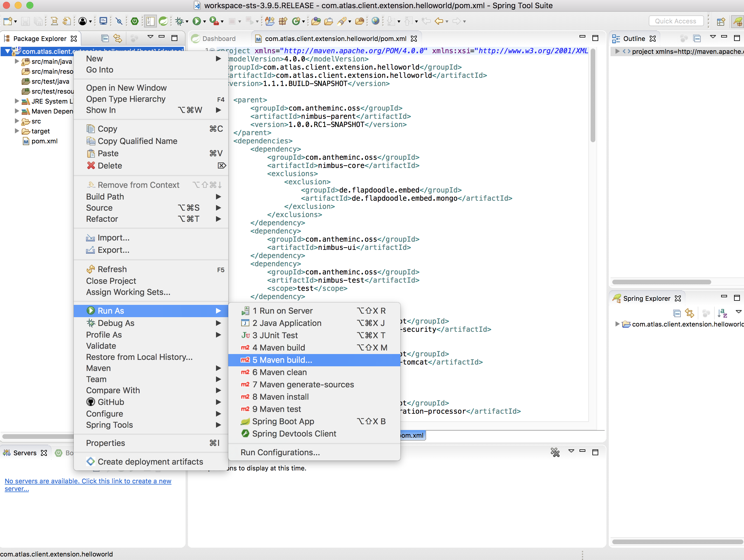744x560 pixels.
Task: Select 3 JUnit Test run option
Action: (x=314, y=335)
